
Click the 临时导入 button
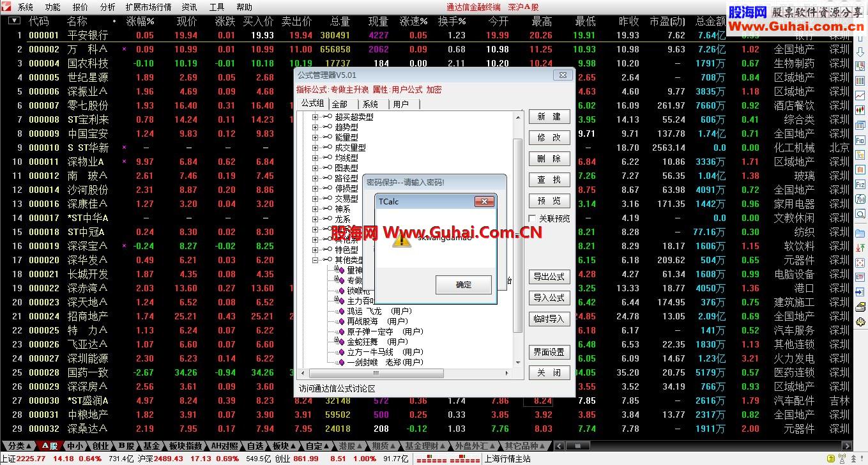coord(549,319)
